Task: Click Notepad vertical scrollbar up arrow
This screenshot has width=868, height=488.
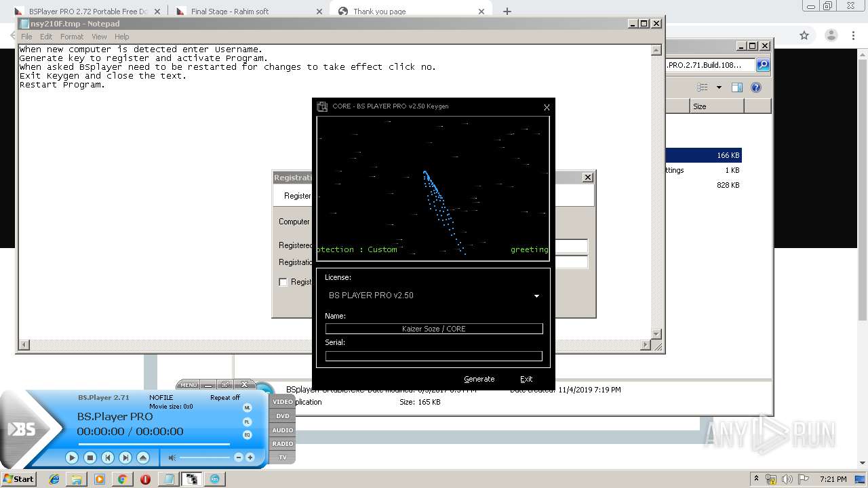Action: 656,50
